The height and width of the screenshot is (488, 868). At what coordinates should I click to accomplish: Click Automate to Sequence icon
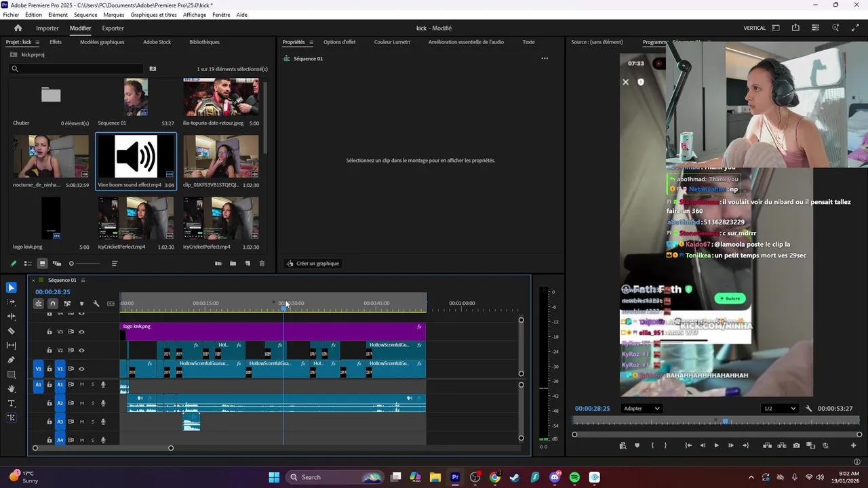pos(218,264)
